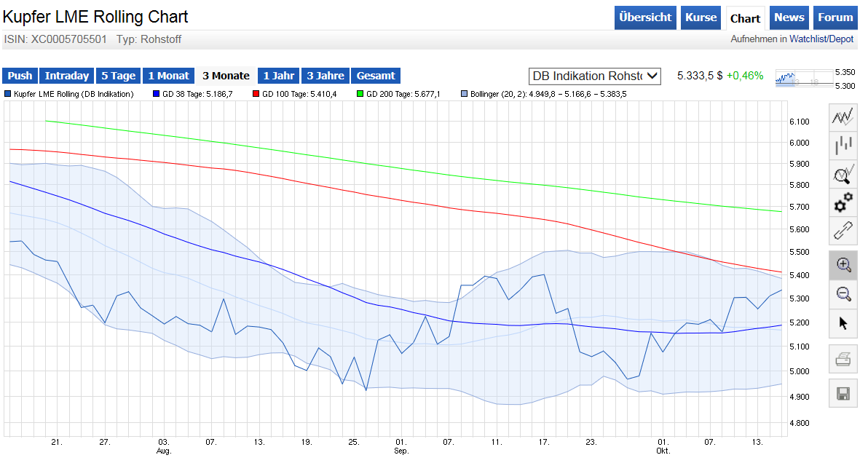Select the 1 Jahr period tab
Image resolution: width=868 pixels, height=463 pixels.
(277, 75)
